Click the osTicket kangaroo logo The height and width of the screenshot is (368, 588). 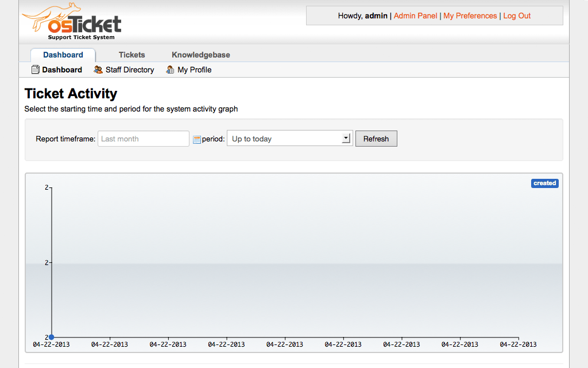pyautogui.click(x=72, y=22)
